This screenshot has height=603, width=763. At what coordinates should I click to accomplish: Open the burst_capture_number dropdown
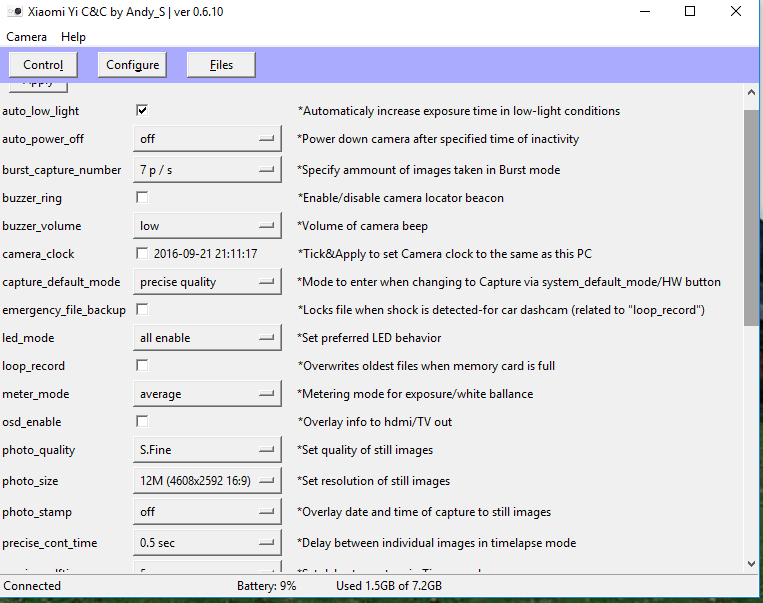207,170
